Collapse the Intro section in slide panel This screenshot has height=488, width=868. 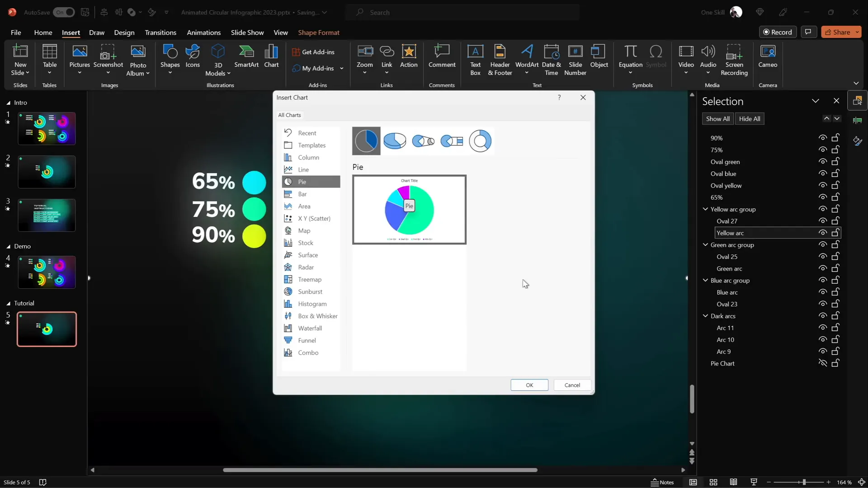click(8, 103)
